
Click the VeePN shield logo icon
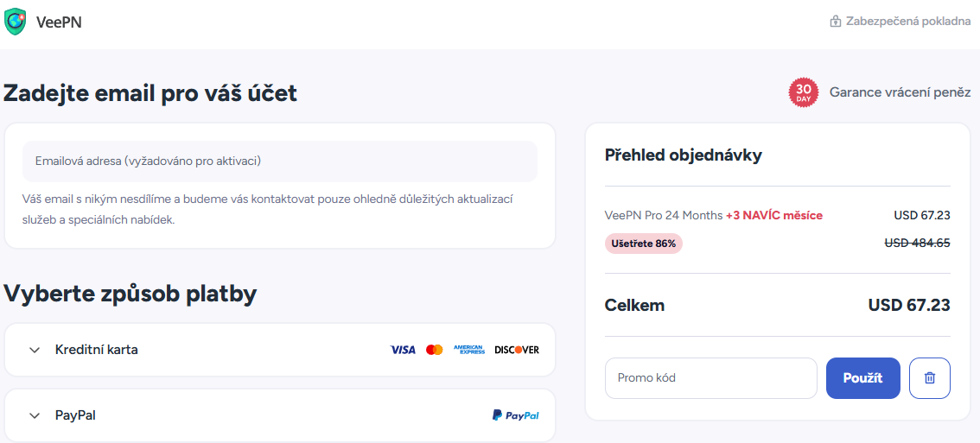coord(16,22)
